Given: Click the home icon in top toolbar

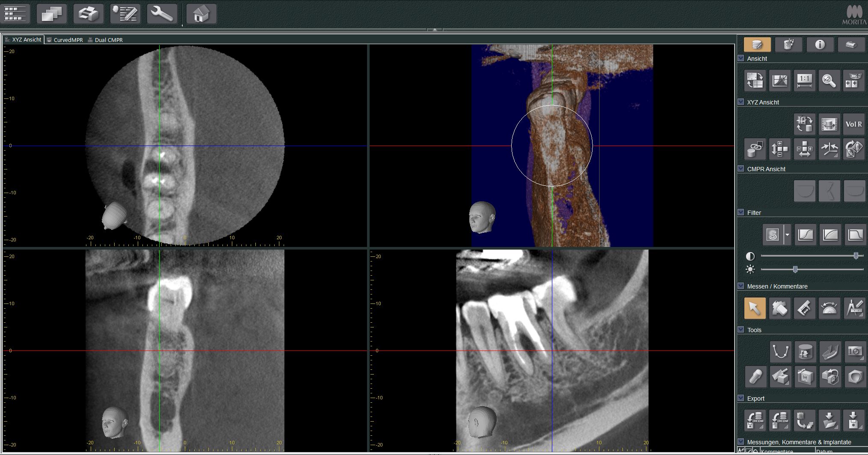Looking at the screenshot, I should 201,14.
